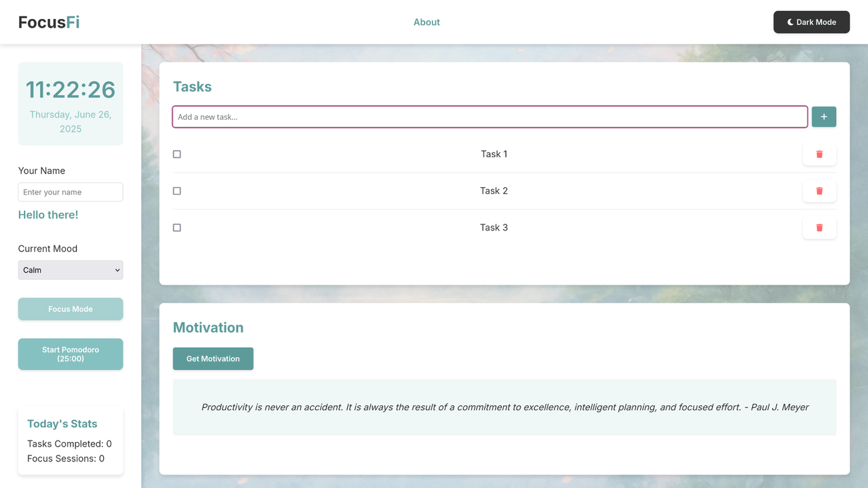Image resolution: width=868 pixels, height=488 pixels.
Task: Check the Task 1 checkbox
Action: 177,154
